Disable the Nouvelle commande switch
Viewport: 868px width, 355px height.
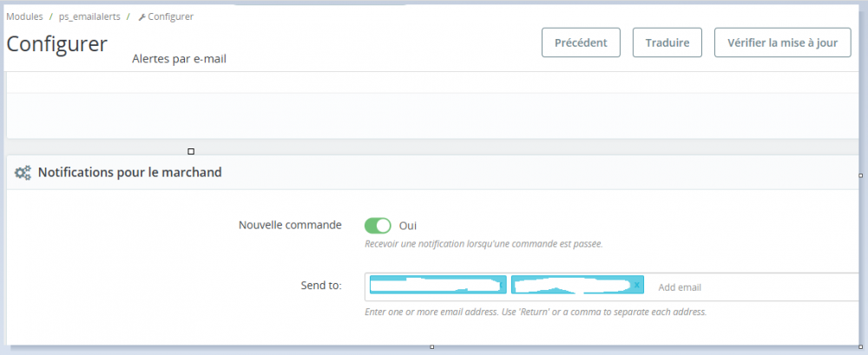(x=378, y=226)
